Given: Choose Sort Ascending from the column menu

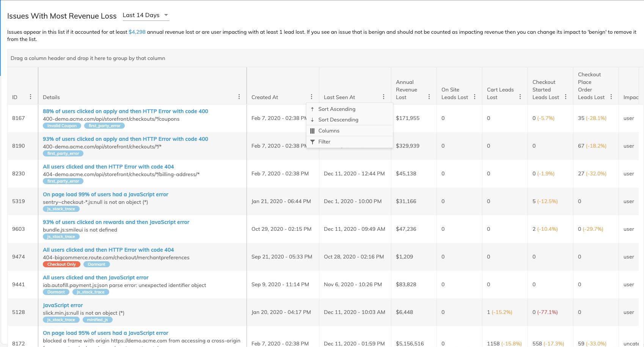Looking at the screenshot, I should point(349,109).
